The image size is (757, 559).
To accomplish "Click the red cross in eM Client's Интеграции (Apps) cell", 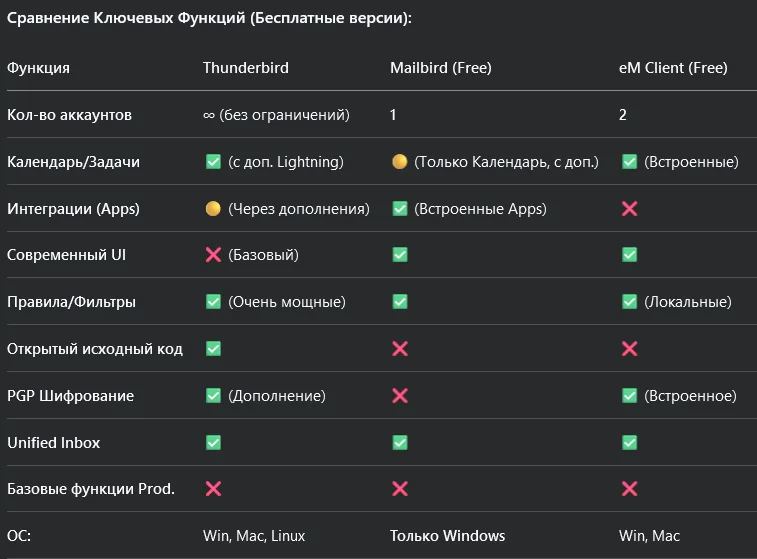I will (x=630, y=209).
